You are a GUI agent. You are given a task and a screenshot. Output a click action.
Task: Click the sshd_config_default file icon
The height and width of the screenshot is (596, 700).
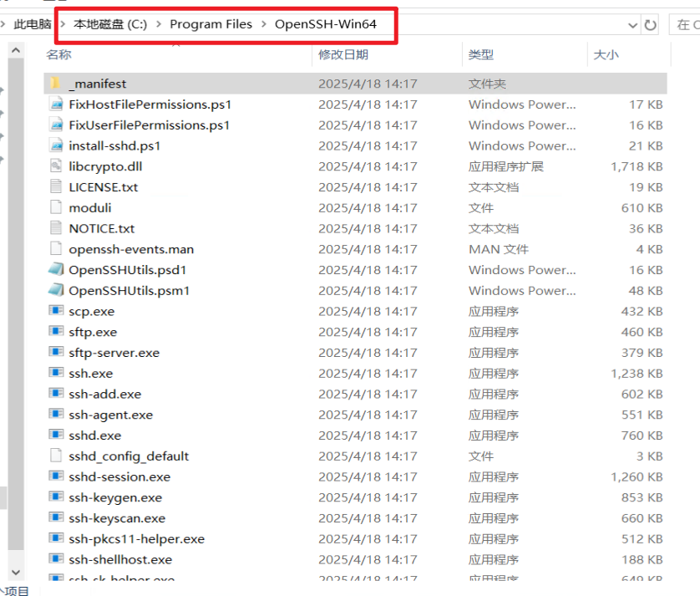(x=56, y=456)
